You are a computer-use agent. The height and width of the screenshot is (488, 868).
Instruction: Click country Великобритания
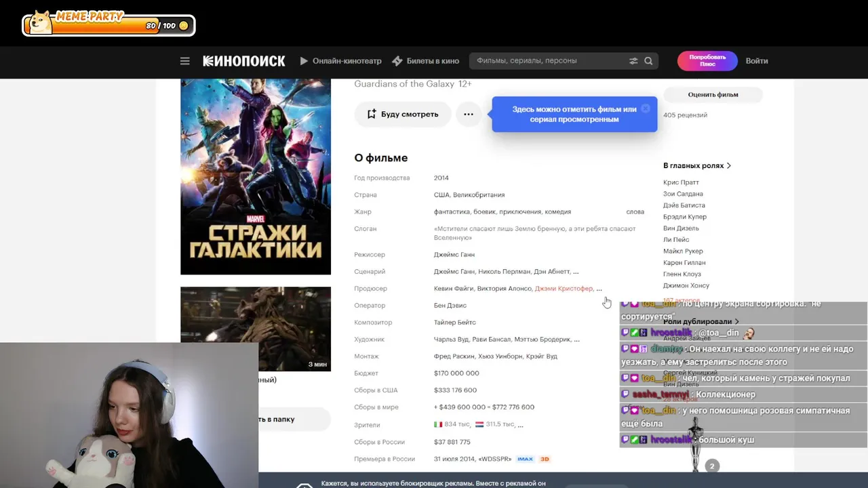click(479, 195)
